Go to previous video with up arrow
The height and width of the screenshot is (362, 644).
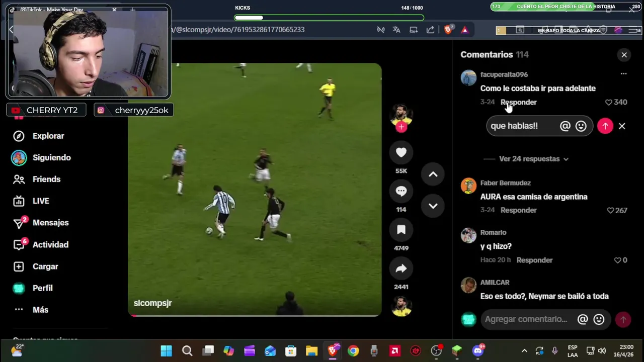(x=433, y=174)
